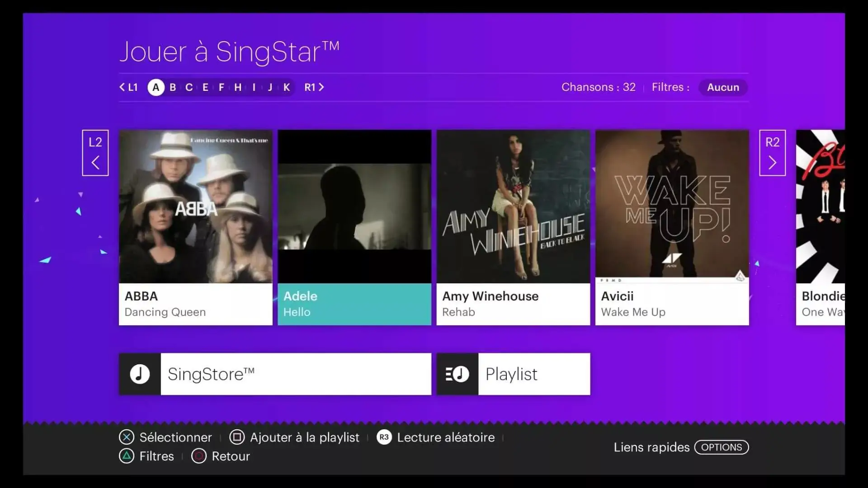Jump to letter K in alphabet bar
This screenshot has width=868, height=488.
[x=287, y=87]
